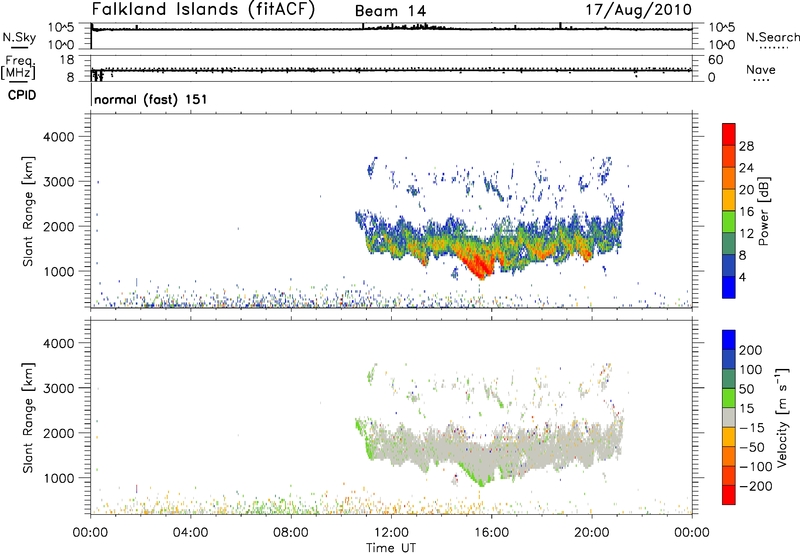
Task: Click the red bottom of velocity color bar
Action: 729,495
